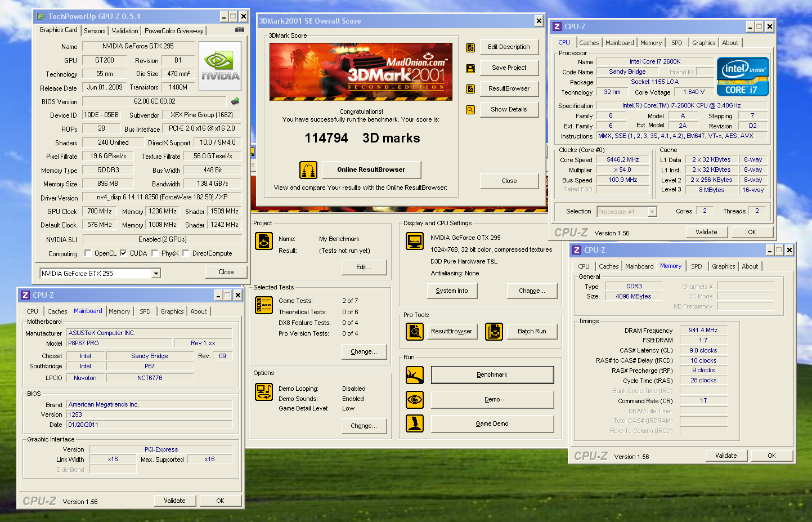Click the BIOS Version field 62.00.6C.00.02

pos(155,101)
